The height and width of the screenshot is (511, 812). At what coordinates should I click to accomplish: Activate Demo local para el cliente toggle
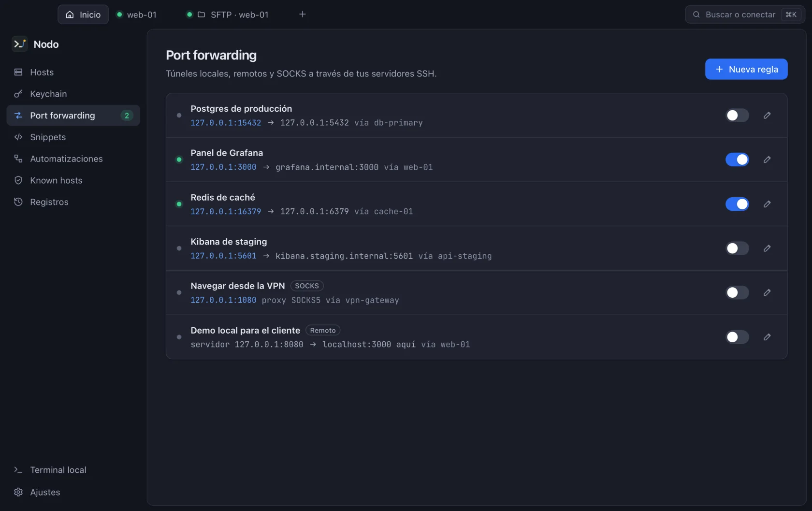[x=737, y=337]
